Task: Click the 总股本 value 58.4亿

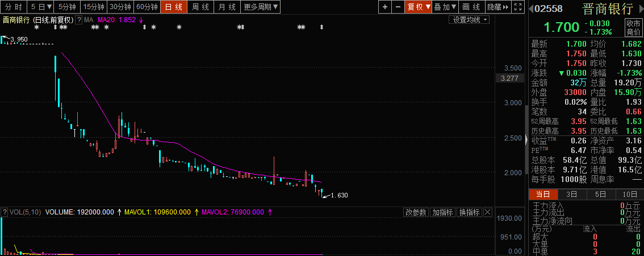Action: pos(576,160)
